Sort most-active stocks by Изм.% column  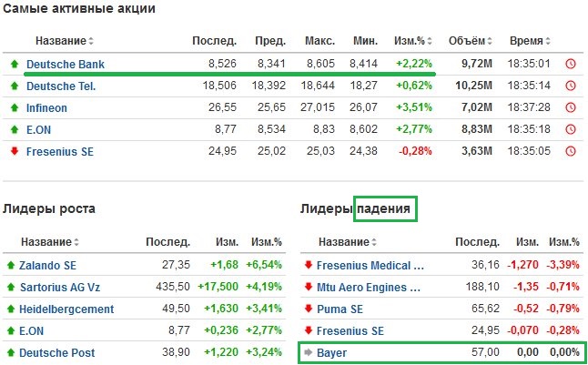coord(413,41)
